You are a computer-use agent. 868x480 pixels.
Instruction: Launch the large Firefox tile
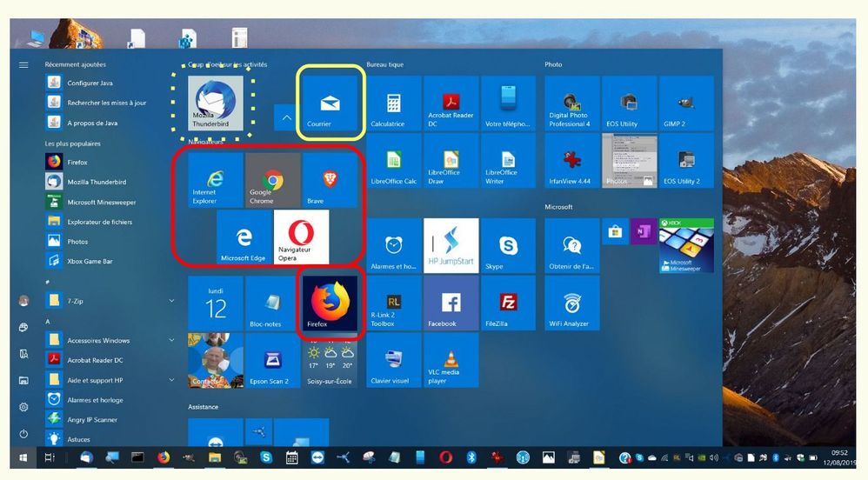[x=330, y=303]
